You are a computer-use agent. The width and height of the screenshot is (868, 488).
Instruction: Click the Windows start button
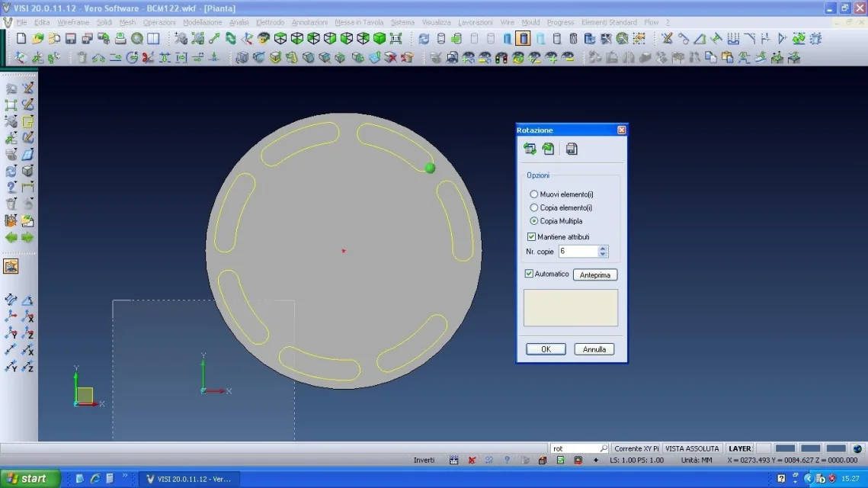point(30,479)
